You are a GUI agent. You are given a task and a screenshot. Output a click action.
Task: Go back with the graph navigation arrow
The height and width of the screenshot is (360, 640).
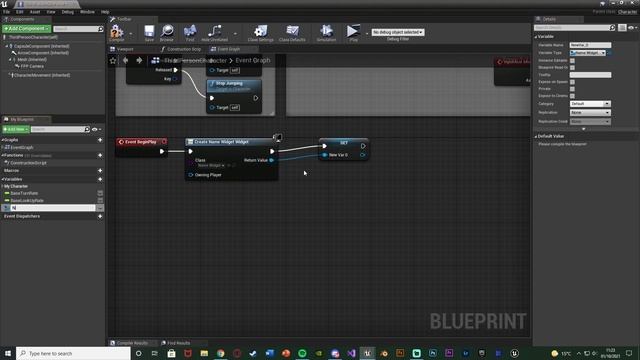click(x=126, y=60)
